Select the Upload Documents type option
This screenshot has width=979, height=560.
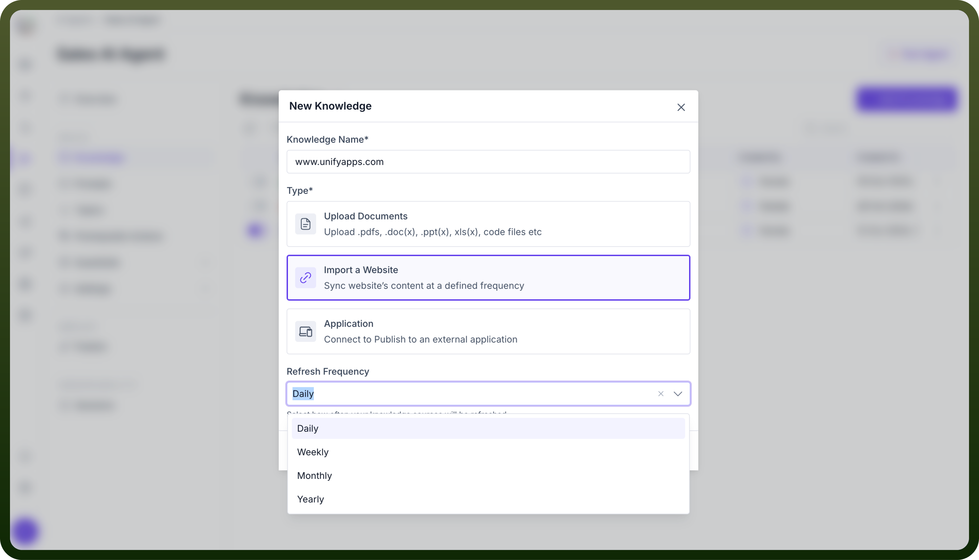(488, 224)
